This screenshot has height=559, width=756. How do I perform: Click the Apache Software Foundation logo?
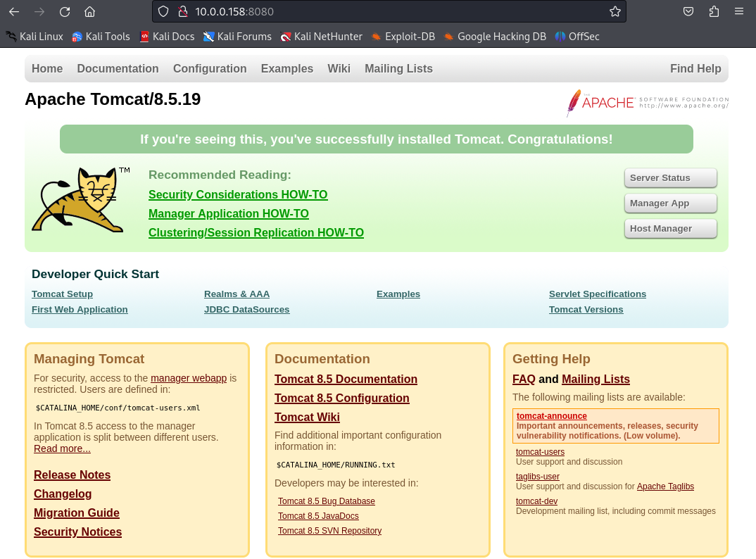(x=647, y=102)
